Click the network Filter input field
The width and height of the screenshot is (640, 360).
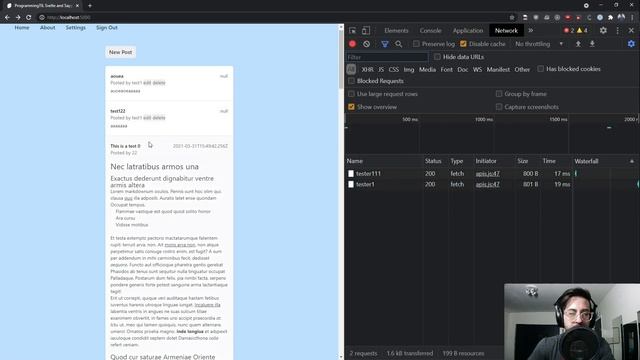point(387,57)
